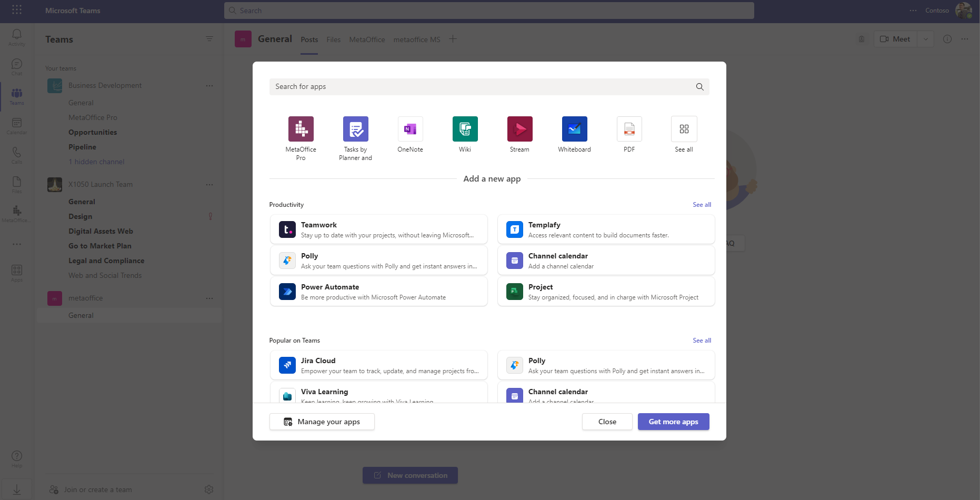Image resolution: width=980 pixels, height=500 pixels.
Task: Switch to the Files tab
Action: 333,39
